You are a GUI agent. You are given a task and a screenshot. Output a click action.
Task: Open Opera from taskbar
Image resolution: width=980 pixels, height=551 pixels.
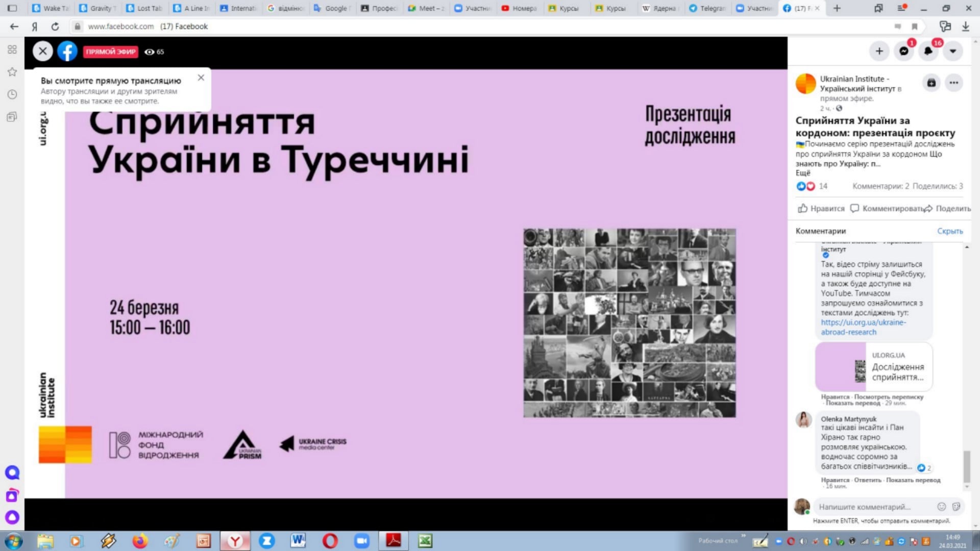[330, 541]
